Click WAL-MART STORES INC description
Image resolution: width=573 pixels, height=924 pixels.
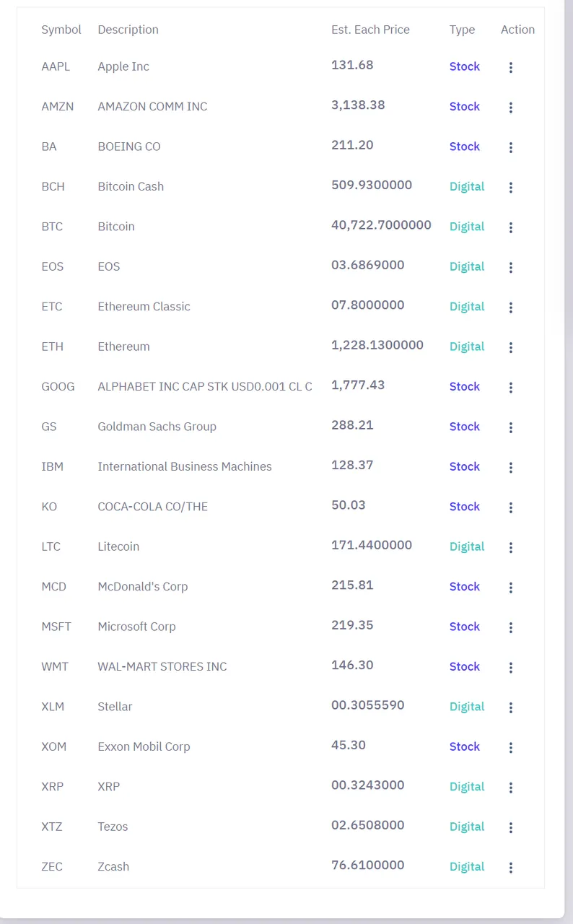[162, 666]
